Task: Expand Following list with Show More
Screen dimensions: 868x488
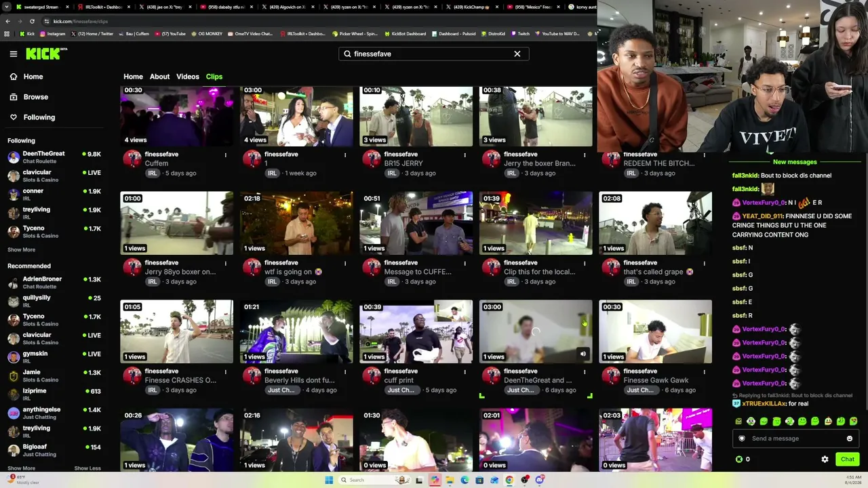Action: click(x=21, y=250)
